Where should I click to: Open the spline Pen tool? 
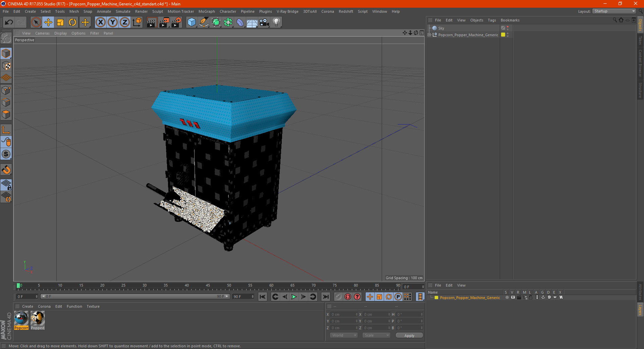click(x=204, y=22)
